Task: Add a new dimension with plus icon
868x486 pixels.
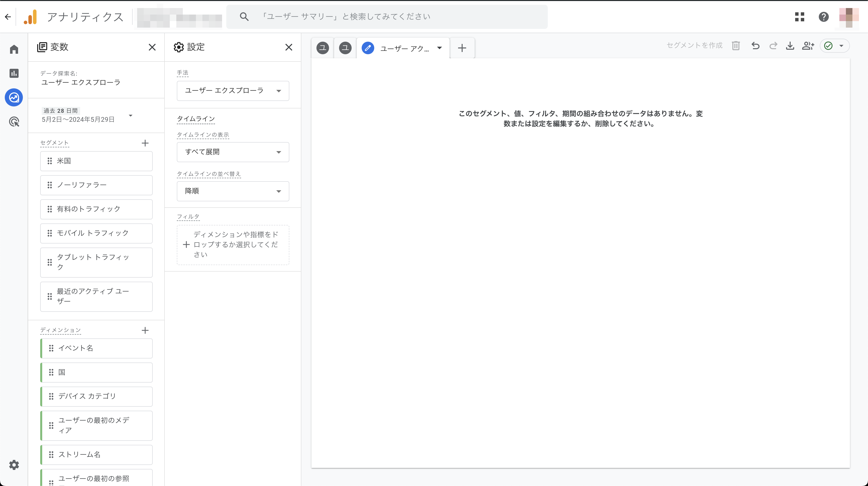Action: (x=145, y=330)
